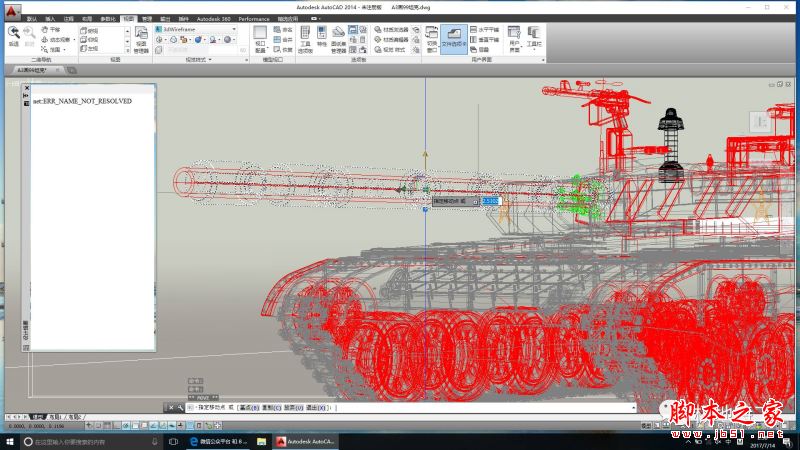
Task: Open Sheet Set Manager (图纸集管理器)
Action: click(338, 40)
